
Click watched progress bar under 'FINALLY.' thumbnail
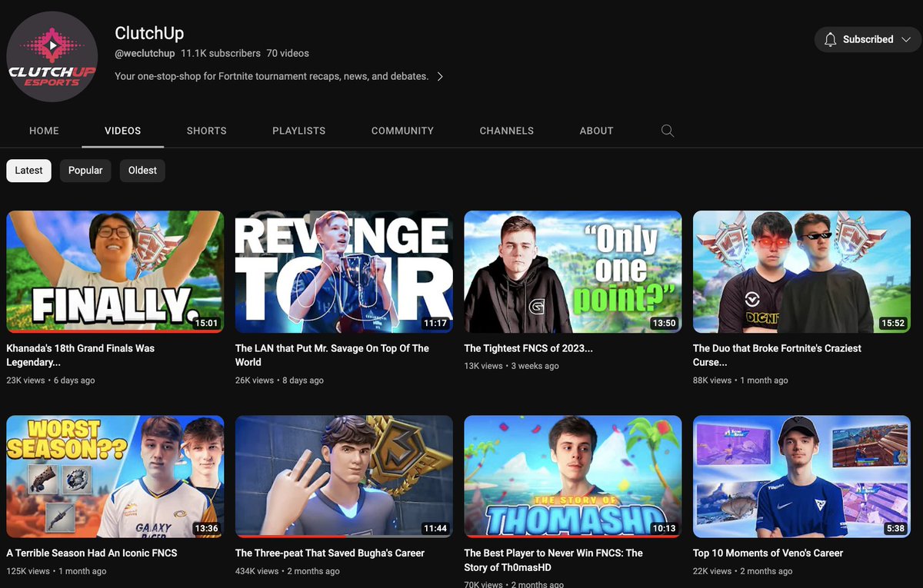coord(115,332)
